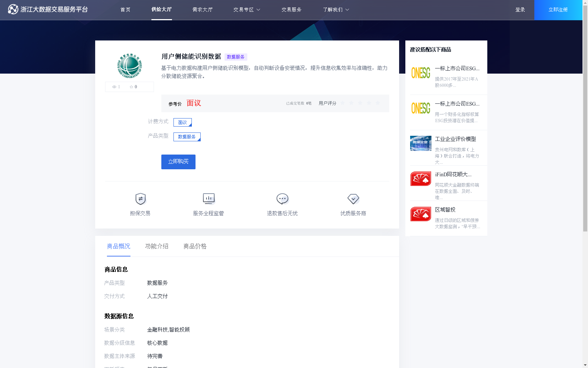588x368 pixels.
Task: Click 人工交付 delivery method value
Action: [x=157, y=296]
